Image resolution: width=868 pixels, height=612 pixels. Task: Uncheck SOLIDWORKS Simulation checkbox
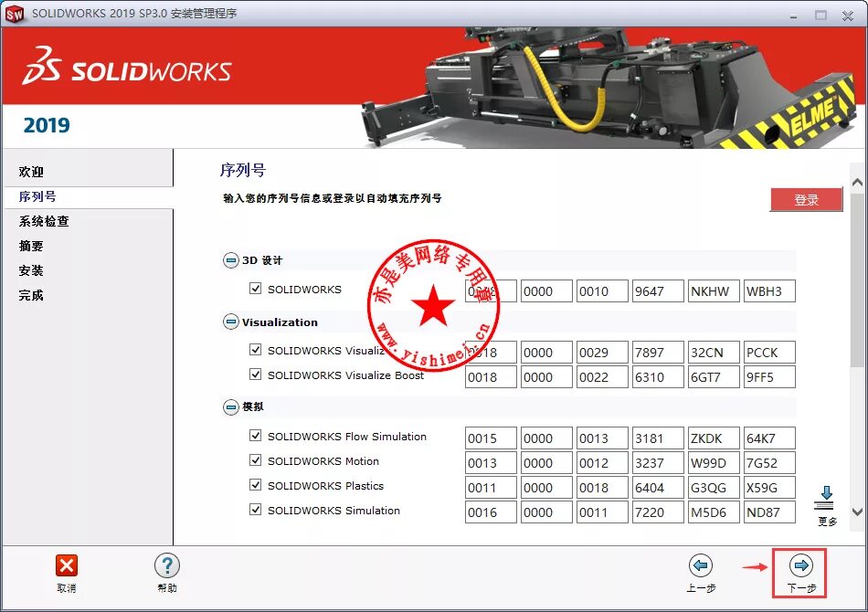pos(255,509)
